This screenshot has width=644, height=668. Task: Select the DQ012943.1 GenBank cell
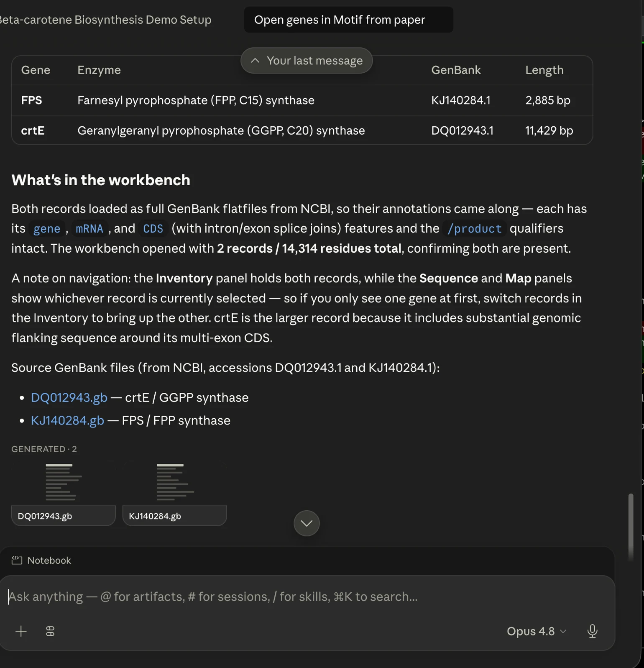(x=462, y=131)
